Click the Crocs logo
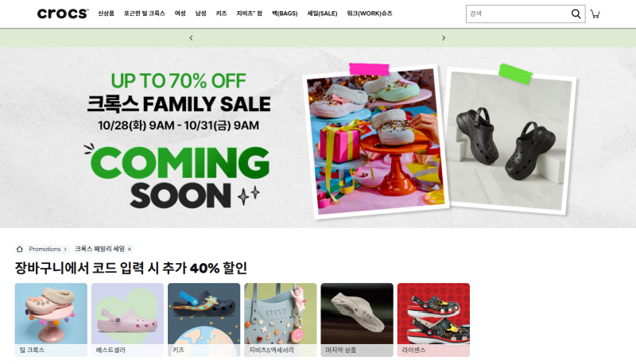This screenshot has width=636, height=364. point(63,14)
